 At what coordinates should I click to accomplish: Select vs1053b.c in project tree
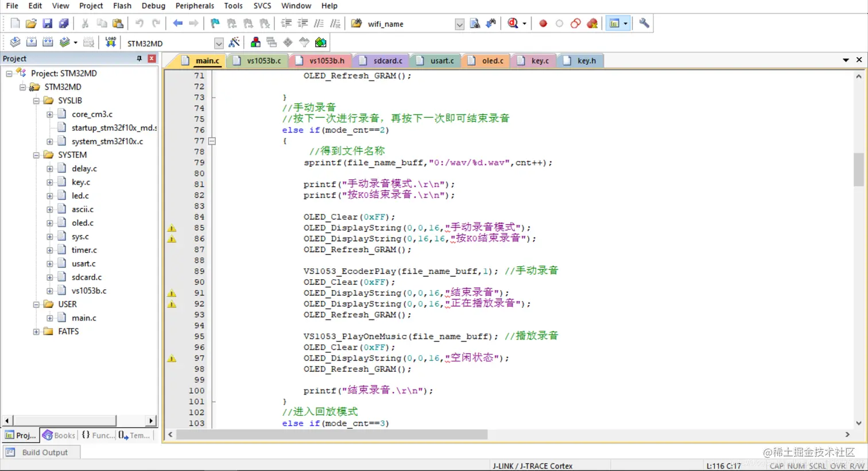pos(88,291)
